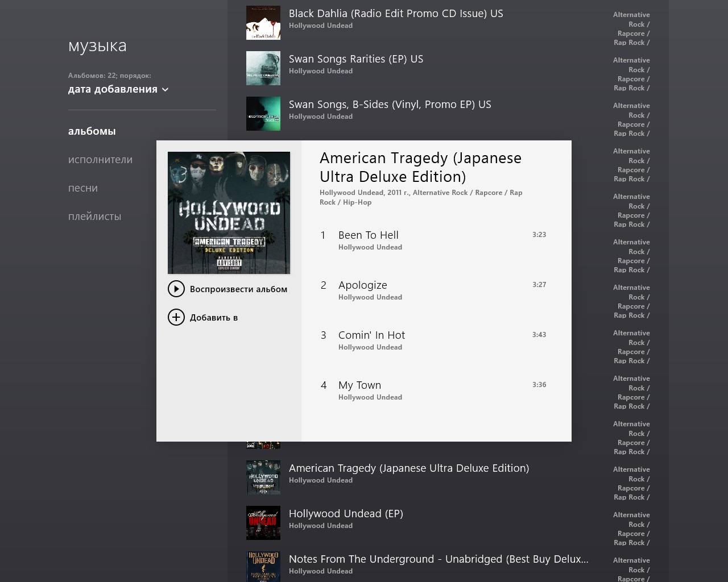Select the альбомы menu item
The image size is (728, 582).
pyautogui.click(x=92, y=131)
